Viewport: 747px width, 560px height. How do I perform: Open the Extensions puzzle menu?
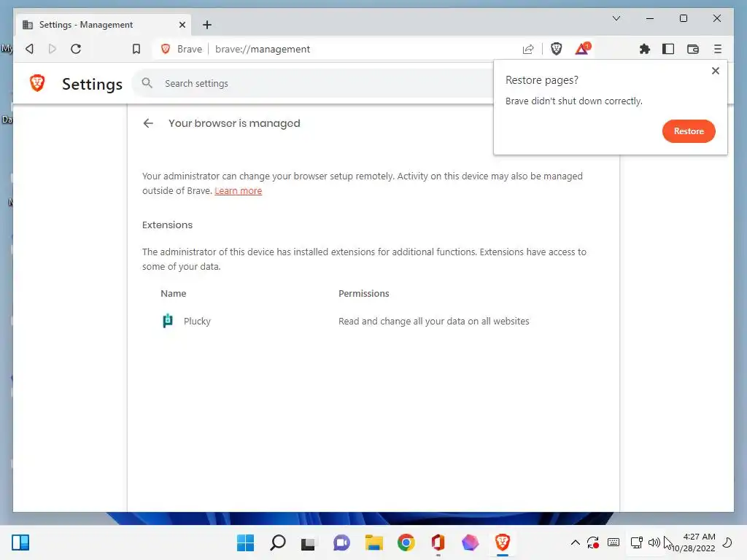pos(645,49)
